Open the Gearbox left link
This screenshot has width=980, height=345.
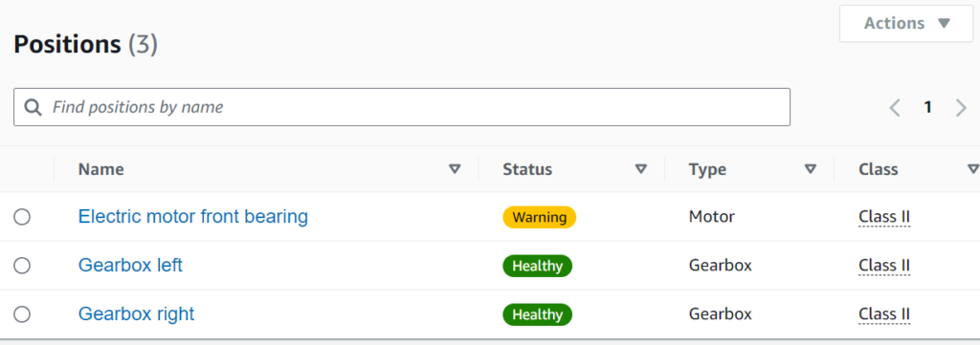pos(130,265)
